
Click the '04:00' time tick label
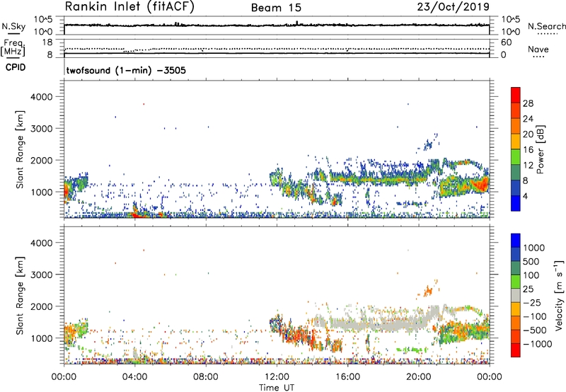coord(134,377)
